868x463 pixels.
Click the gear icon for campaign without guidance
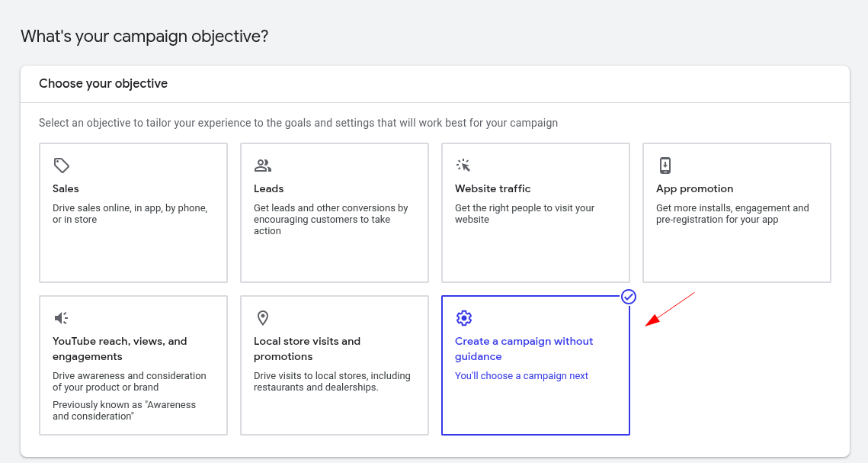click(464, 318)
